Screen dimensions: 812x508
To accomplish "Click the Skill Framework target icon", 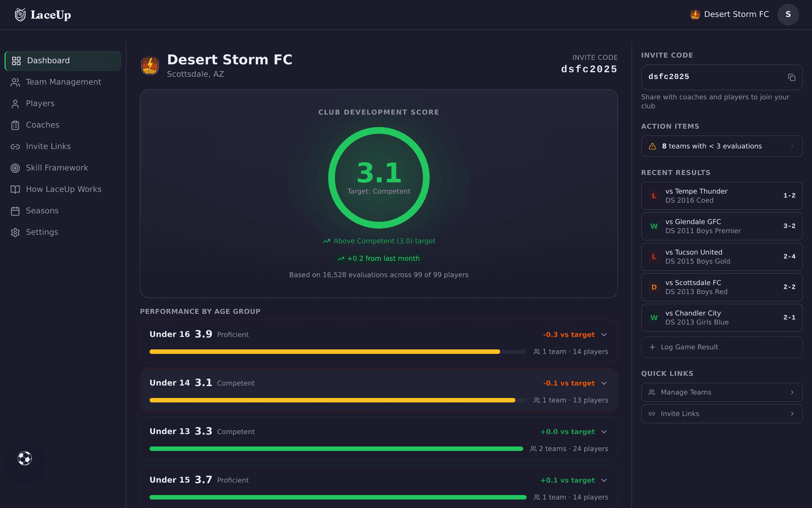I will [15, 168].
